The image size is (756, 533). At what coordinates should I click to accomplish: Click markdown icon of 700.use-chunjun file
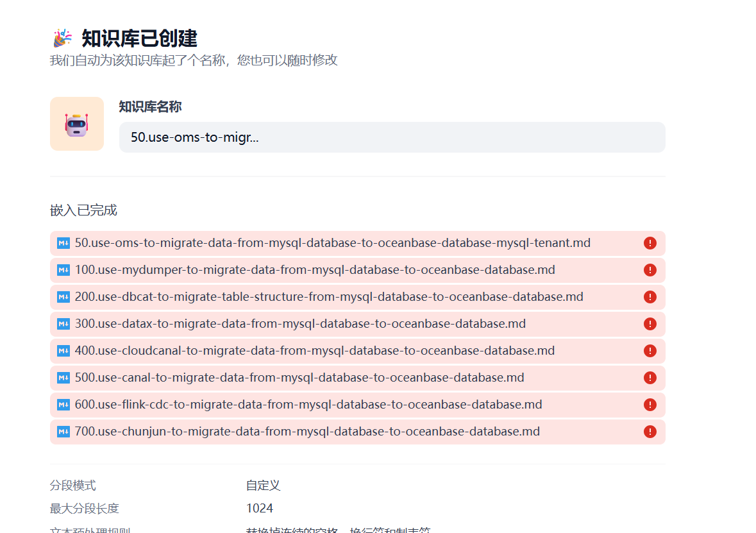coord(63,432)
